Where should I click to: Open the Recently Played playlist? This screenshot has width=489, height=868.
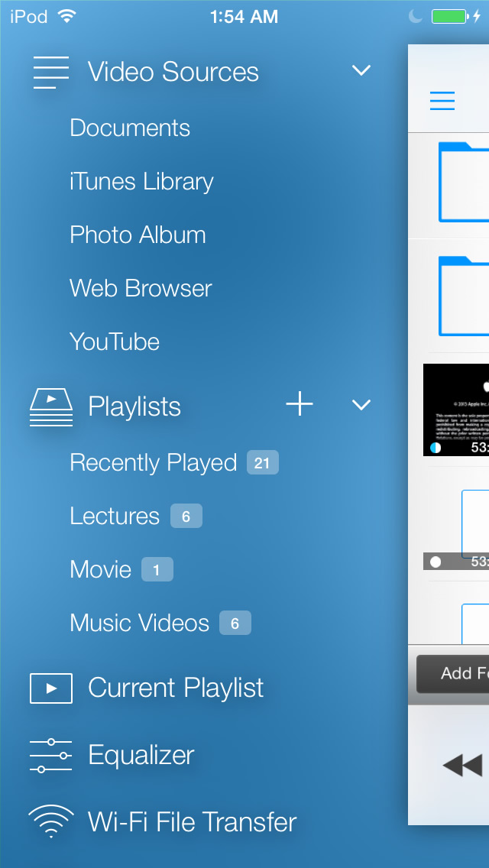[154, 463]
